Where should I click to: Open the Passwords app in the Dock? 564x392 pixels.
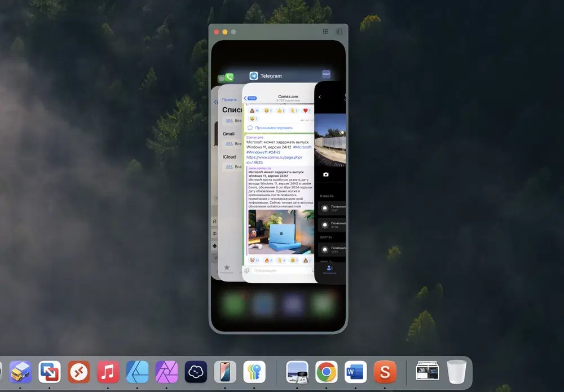(254, 372)
